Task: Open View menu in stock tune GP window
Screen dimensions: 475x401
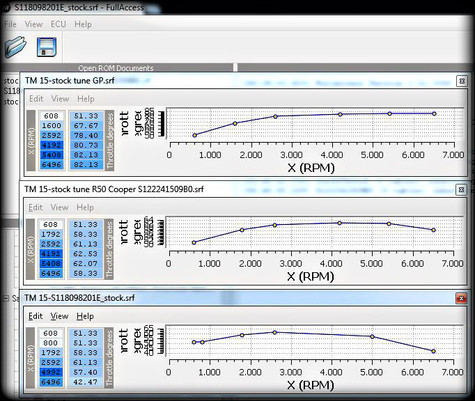Action: click(60, 99)
